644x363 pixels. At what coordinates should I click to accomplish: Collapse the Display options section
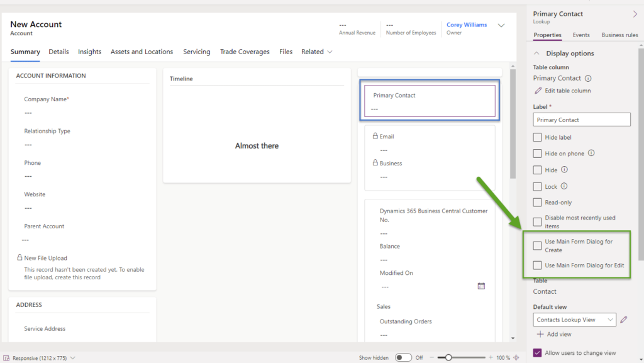click(538, 53)
